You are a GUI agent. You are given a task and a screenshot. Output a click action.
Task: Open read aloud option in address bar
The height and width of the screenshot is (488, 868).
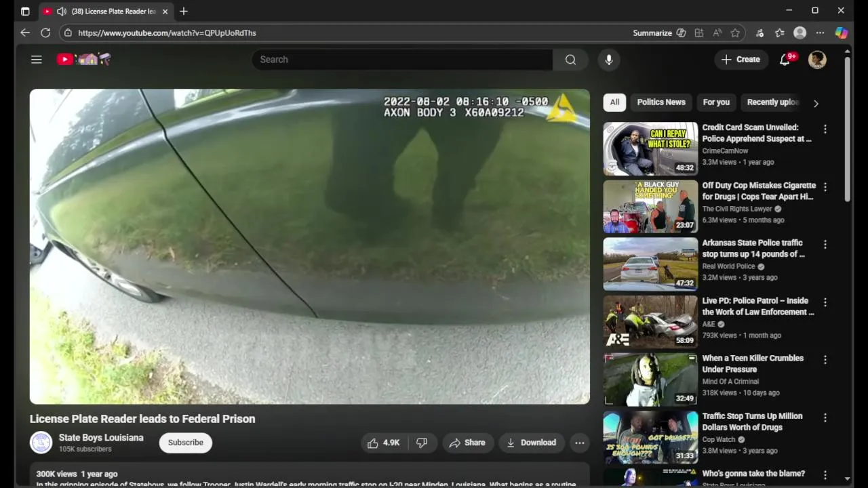coord(717,33)
